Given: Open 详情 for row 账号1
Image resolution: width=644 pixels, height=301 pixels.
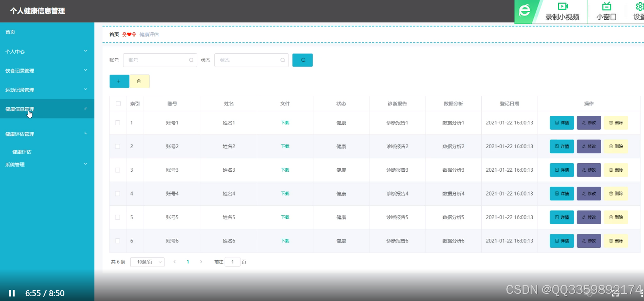Looking at the screenshot, I should (562, 123).
